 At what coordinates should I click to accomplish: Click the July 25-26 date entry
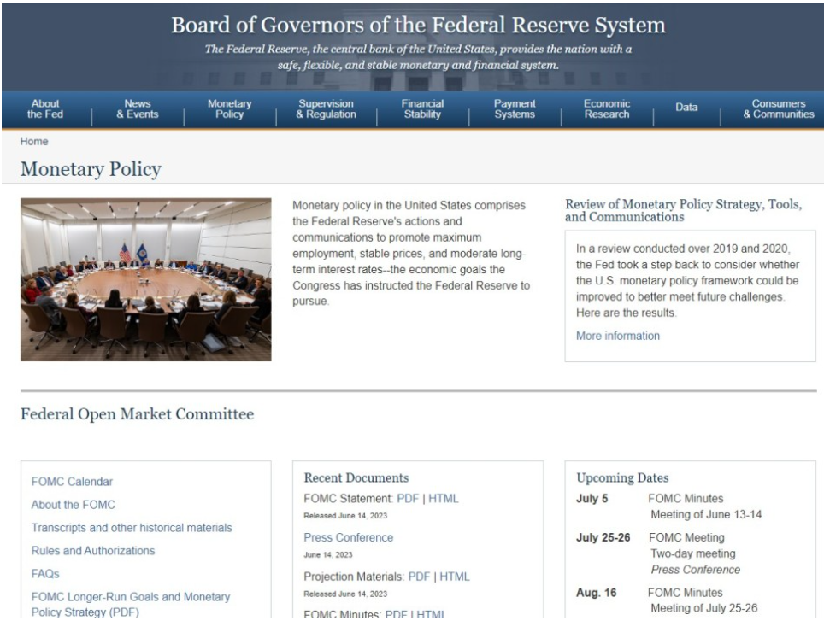(x=603, y=537)
